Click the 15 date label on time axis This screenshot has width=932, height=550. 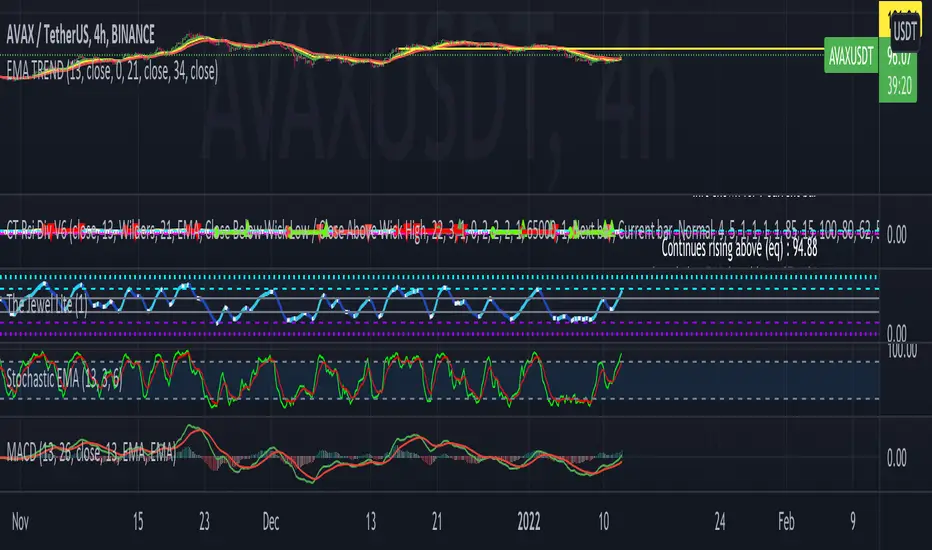coord(138,522)
